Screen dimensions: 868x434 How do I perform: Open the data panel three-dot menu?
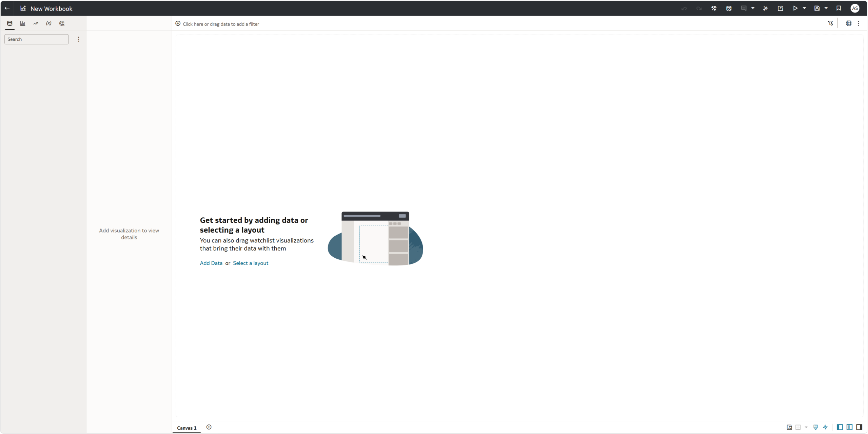click(79, 39)
